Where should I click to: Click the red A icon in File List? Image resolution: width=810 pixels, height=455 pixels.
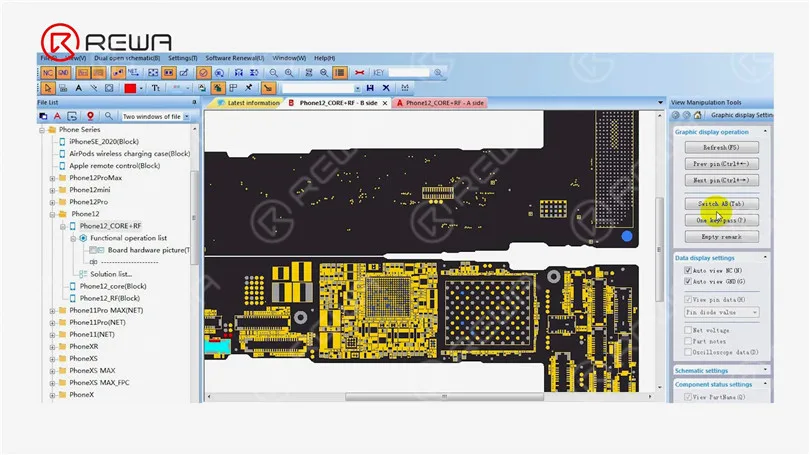coord(57,116)
